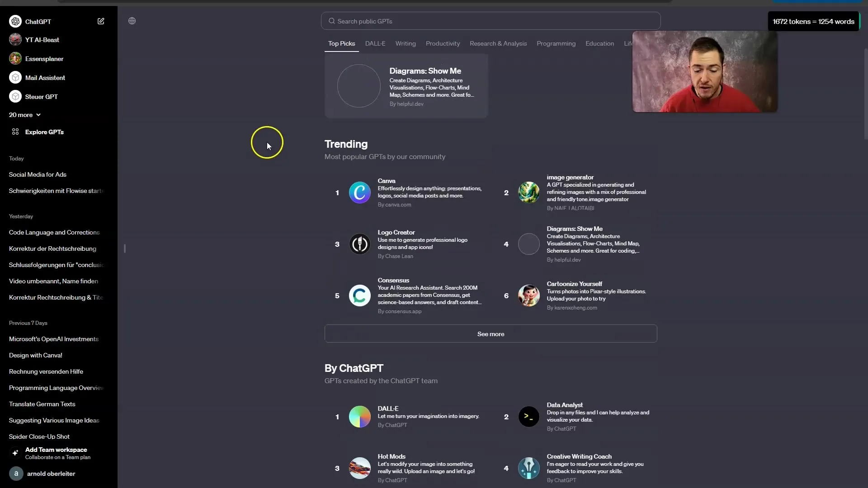Open the image generator GPT title
The height and width of the screenshot is (488, 868).
click(x=570, y=177)
